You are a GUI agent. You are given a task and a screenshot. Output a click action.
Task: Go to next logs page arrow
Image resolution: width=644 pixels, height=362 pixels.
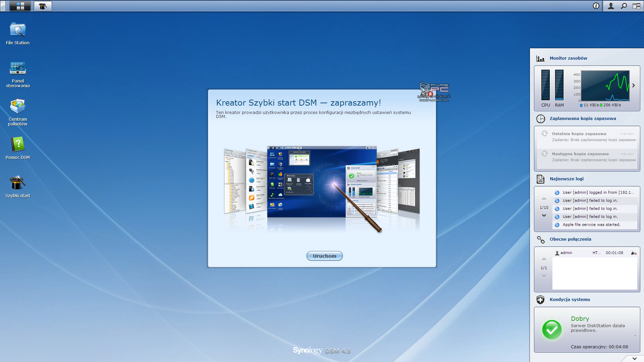[x=544, y=216]
